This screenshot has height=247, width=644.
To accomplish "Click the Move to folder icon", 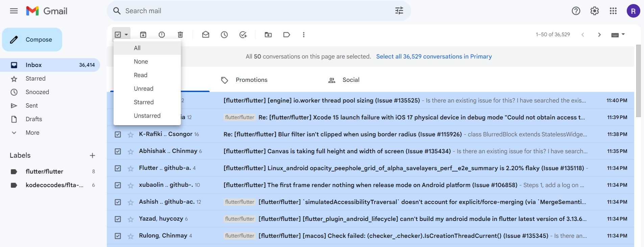I will [268, 35].
